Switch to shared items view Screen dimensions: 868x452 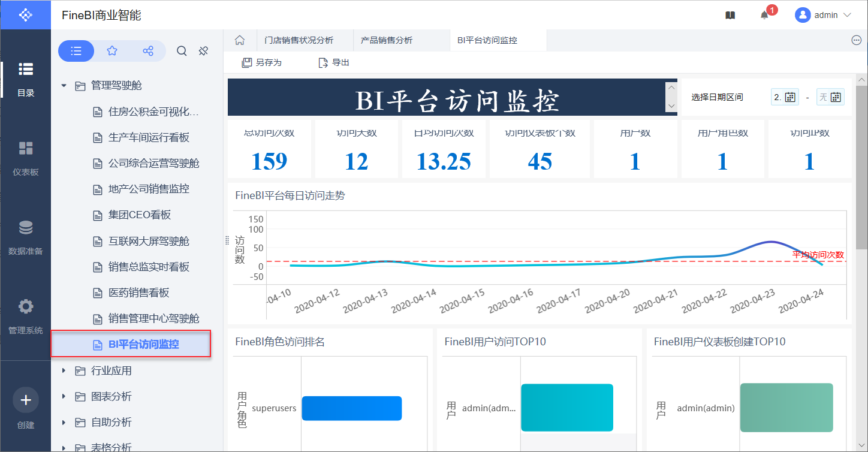pyautogui.click(x=148, y=52)
